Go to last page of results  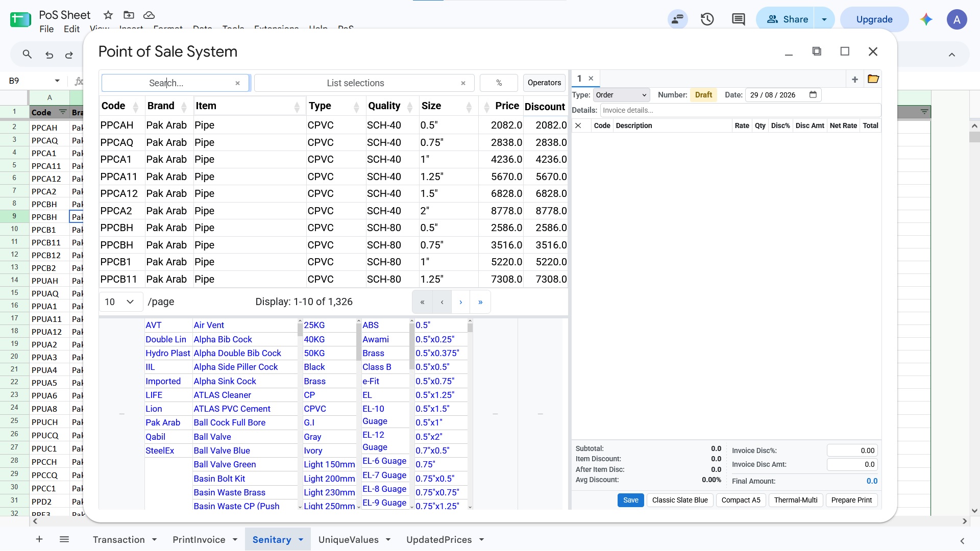coord(480,302)
